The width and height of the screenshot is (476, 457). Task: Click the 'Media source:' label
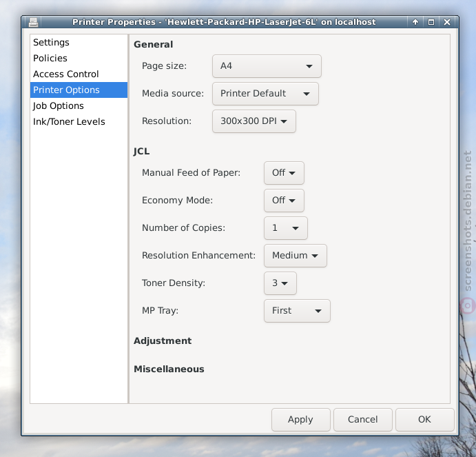coord(173,93)
